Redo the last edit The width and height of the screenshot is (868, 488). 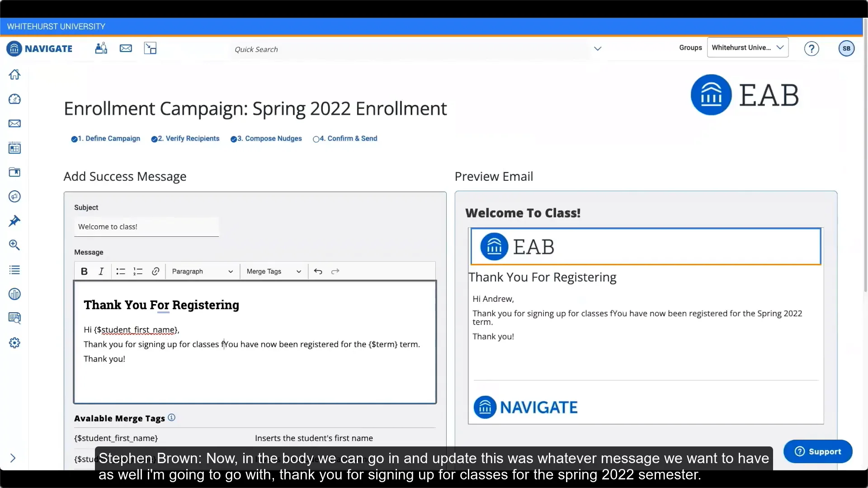click(x=335, y=271)
